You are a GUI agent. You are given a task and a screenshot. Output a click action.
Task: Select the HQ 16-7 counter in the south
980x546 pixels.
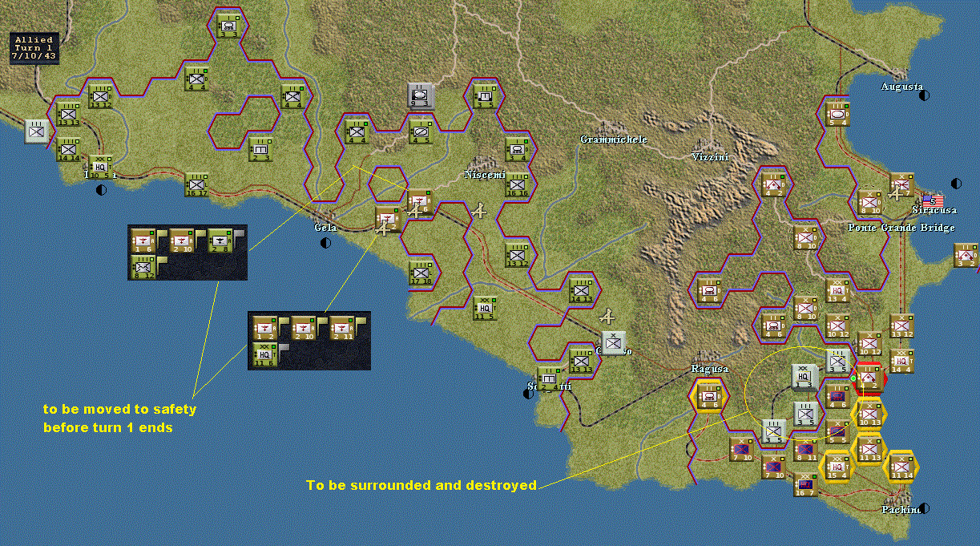[805, 484]
